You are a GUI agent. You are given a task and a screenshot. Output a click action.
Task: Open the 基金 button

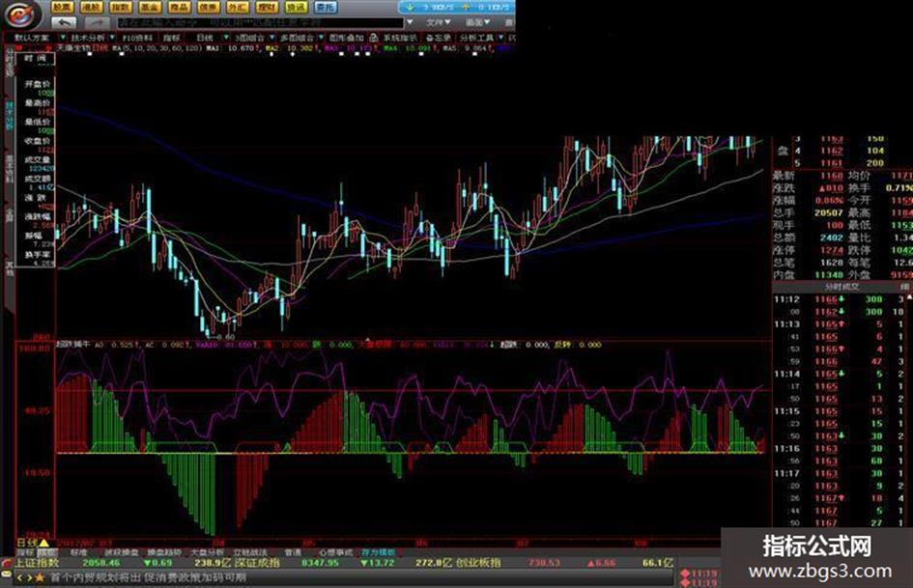[x=149, y=7]
